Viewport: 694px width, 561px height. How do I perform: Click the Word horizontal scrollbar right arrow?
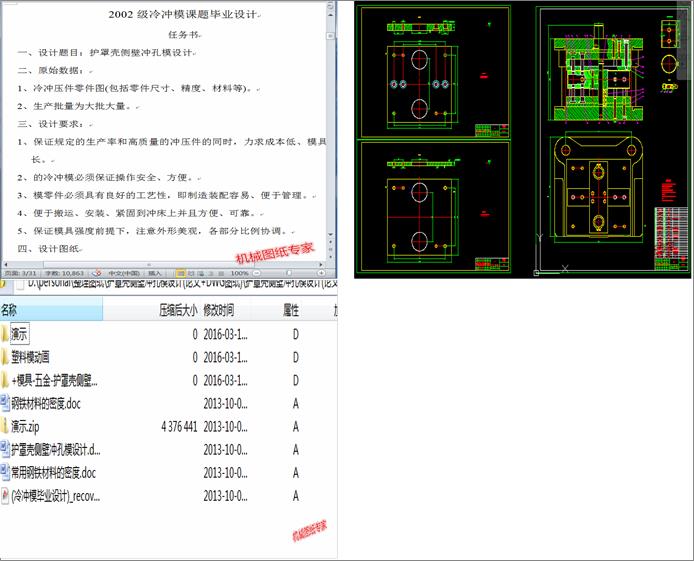[x=322, y=265]
